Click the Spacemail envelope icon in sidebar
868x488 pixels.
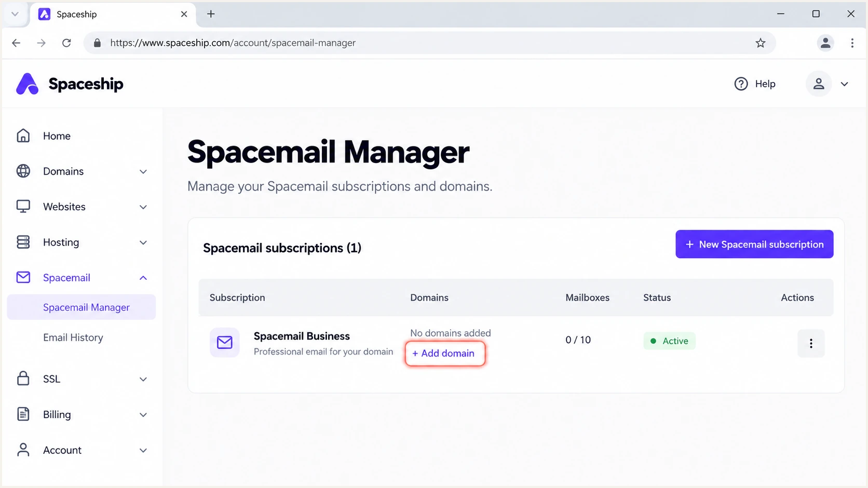tap(23, 277)
